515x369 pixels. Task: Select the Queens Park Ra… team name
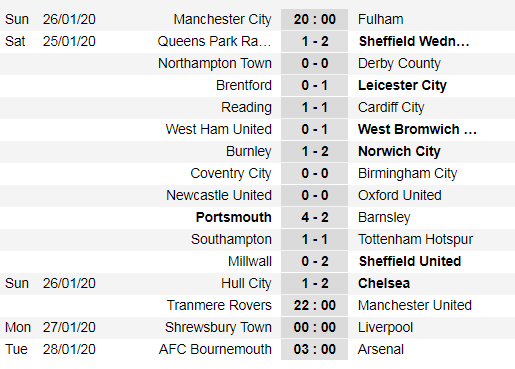pos(214,41)
